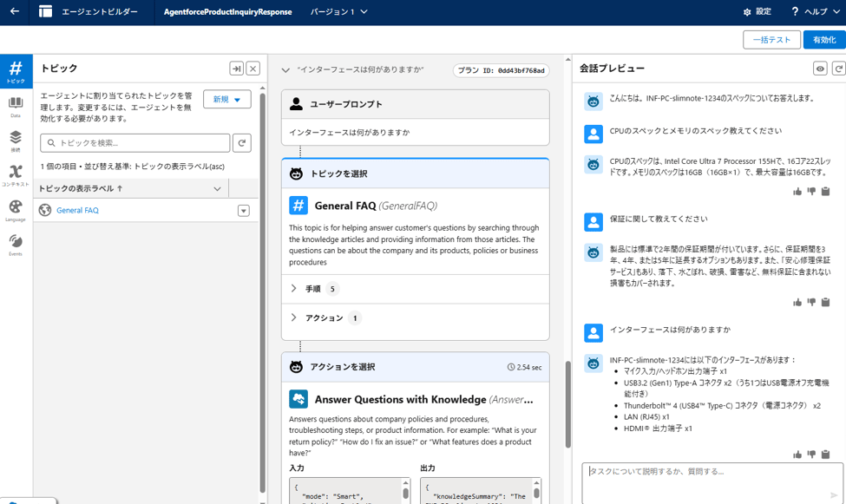The height and width of the screenshot is (504, 846).
Task: Copy the interface list answer
Action: point(825,455)
